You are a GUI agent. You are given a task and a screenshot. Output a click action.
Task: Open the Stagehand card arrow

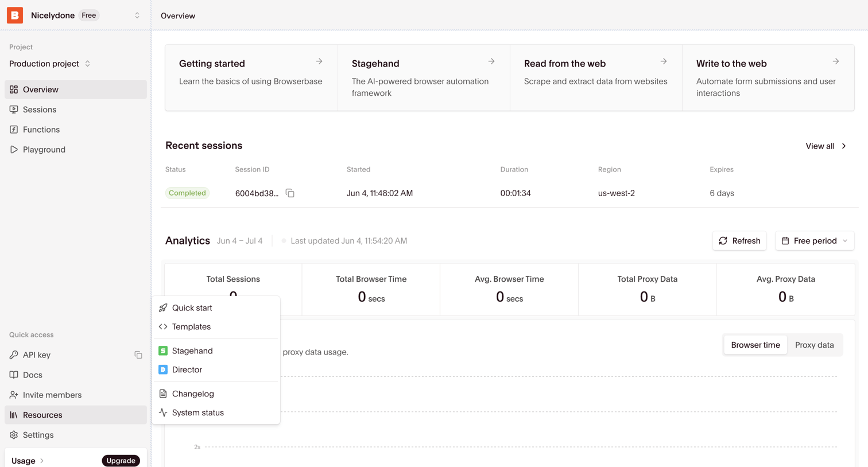pos(491,61)
